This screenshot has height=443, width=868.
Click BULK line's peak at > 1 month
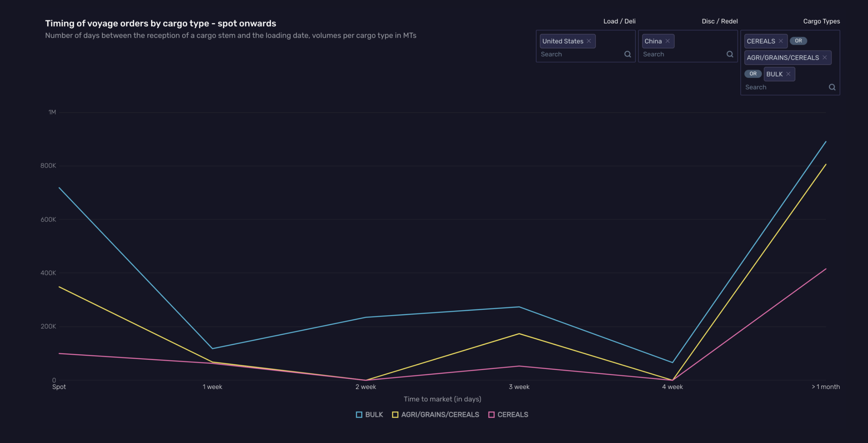(825, 142)
